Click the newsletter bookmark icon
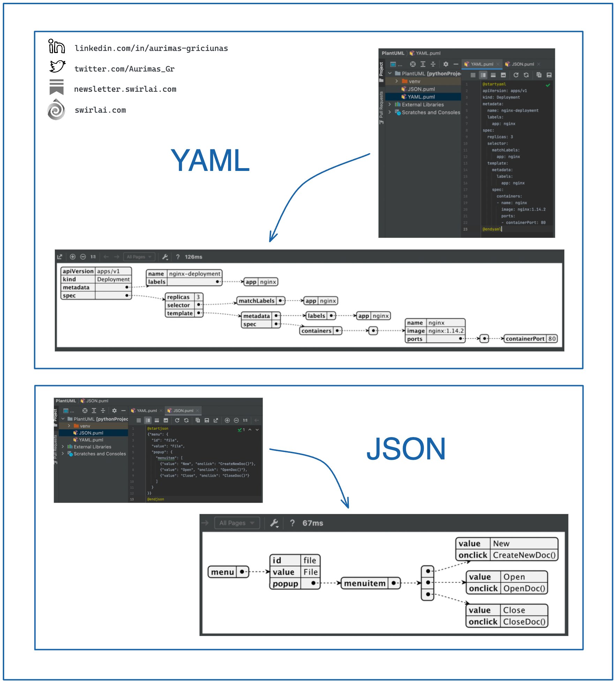Screen dimensions: 616x683 [x=57, y=87]
